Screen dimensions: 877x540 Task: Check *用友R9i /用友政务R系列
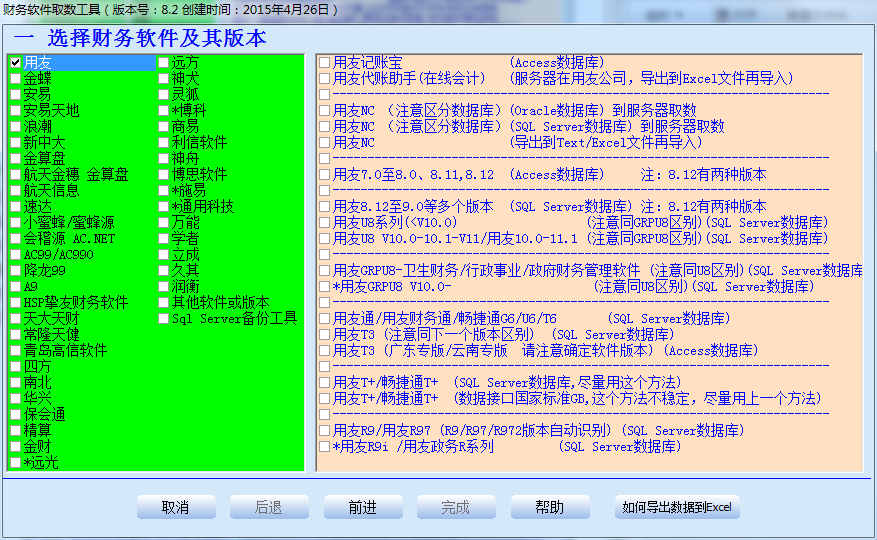(x=324, y=447)
